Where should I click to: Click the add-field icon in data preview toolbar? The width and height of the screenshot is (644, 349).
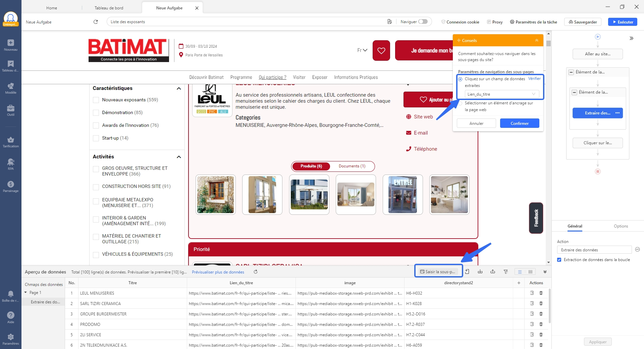click(x=467, y=272)
